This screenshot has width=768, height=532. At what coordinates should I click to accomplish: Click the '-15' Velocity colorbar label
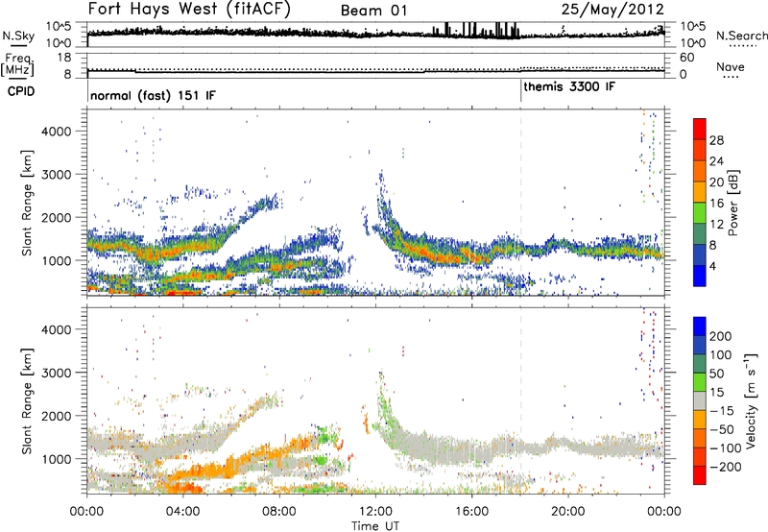(721, 411)
